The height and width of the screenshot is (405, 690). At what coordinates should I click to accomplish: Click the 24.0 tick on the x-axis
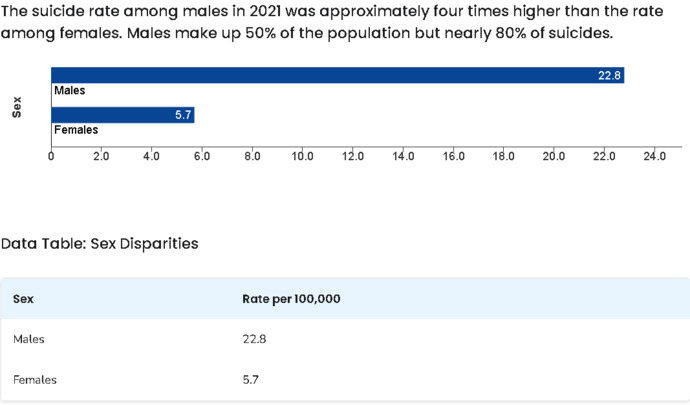click(x=654, y=156)
